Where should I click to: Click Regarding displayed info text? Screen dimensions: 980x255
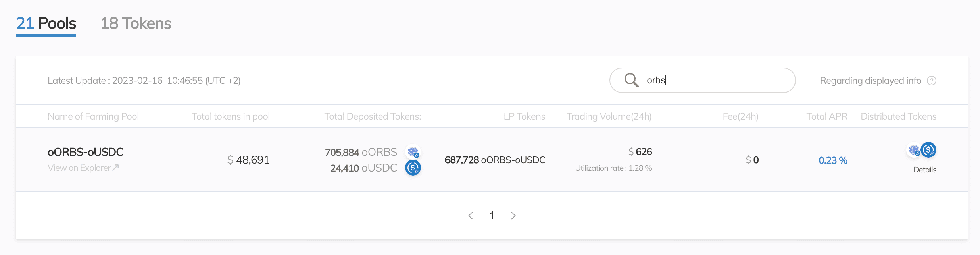click(x=870, y=81)
